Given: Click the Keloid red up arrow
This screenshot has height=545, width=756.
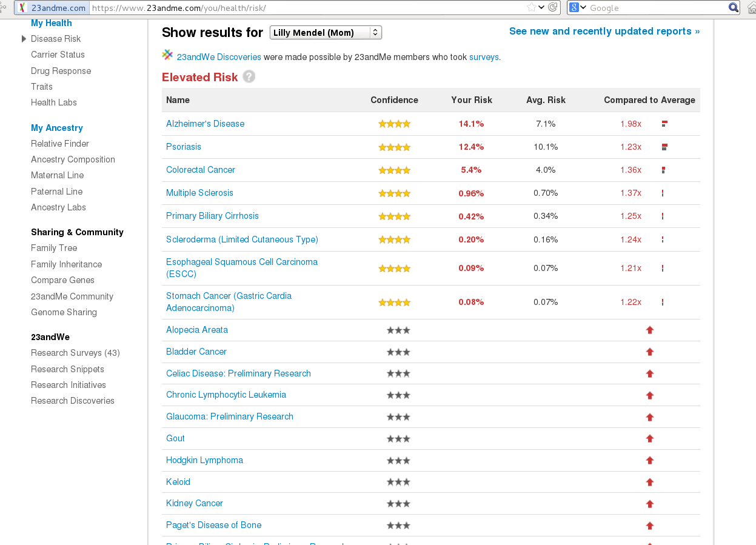Looking at the screenshot, I should coord(650,482).
